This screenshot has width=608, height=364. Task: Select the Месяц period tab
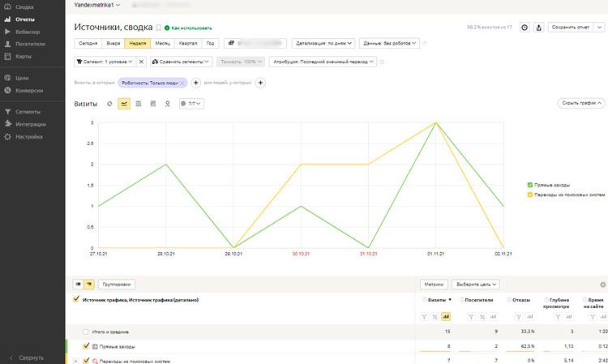click(x=162, y=43)
